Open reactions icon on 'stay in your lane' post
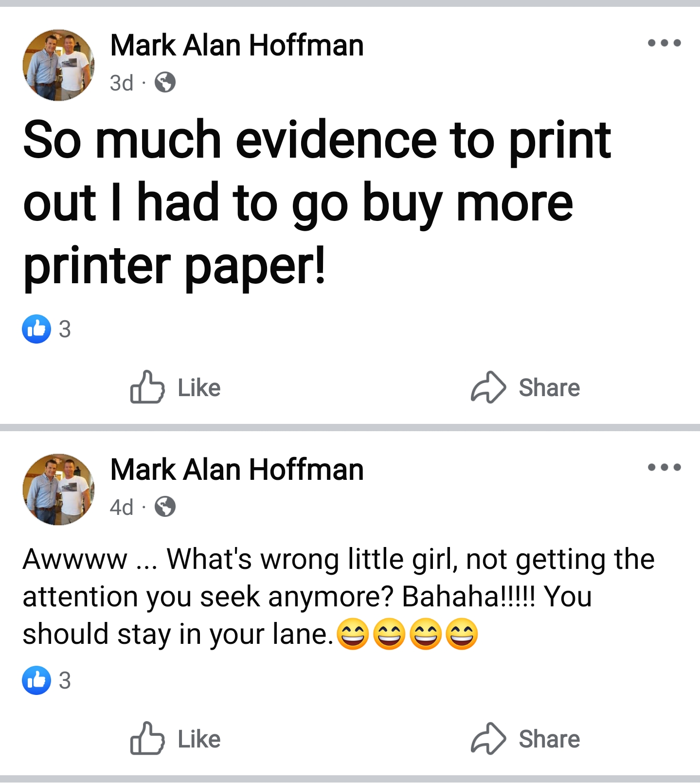 click(x=36, y=680)
